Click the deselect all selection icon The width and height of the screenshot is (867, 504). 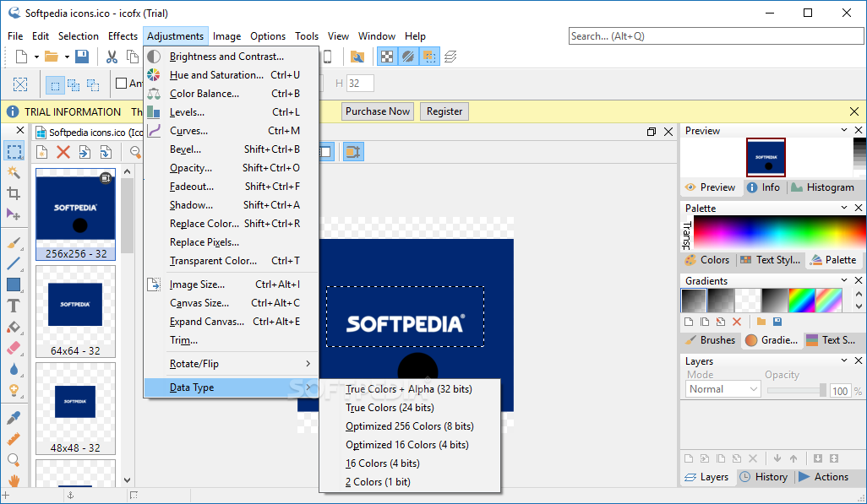coord(20,84)
